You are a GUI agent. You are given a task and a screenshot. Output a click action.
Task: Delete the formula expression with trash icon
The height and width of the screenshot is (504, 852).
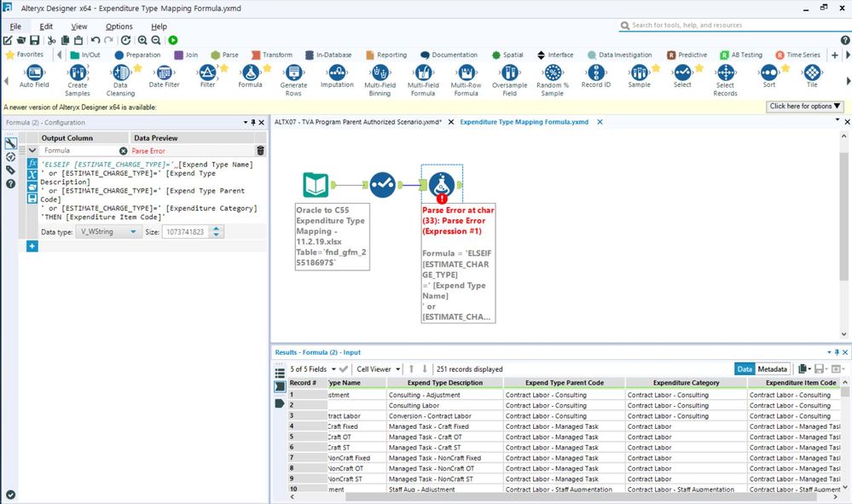(260, 151)
